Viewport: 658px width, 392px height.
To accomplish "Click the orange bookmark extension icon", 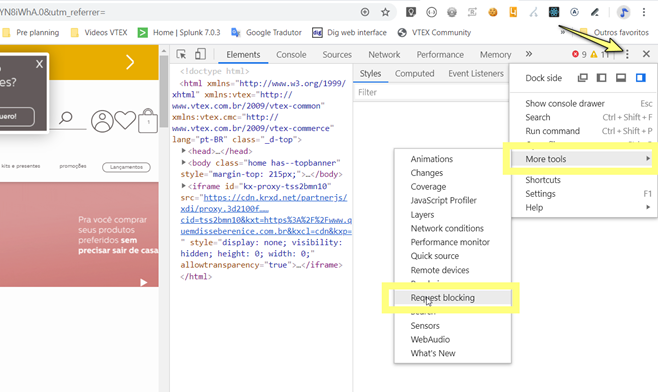I will (513, 12).
